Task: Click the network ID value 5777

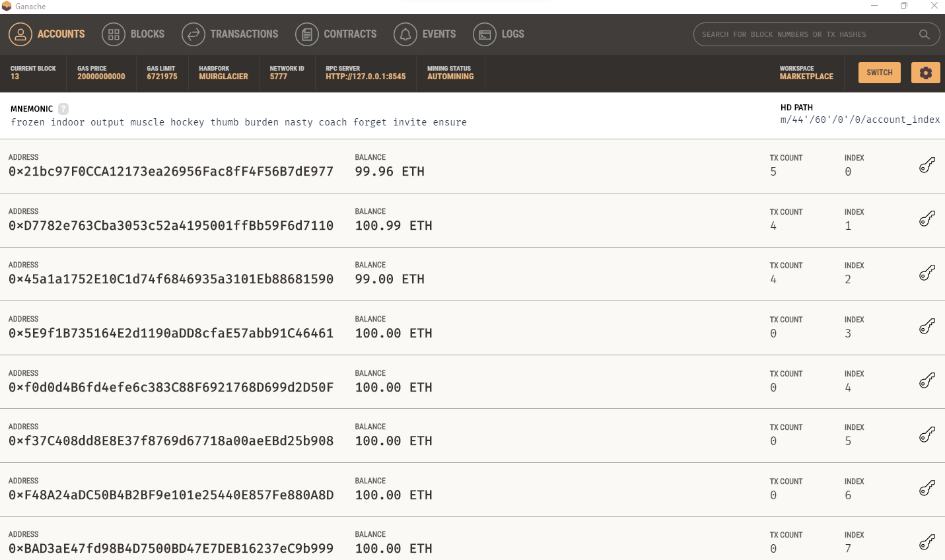Action: (x=279, y=77)
